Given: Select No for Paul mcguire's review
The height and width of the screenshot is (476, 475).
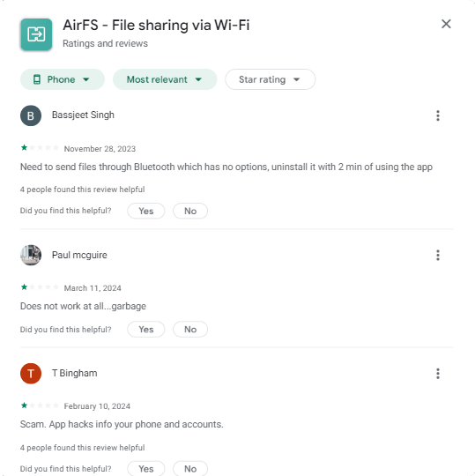Looking at the screenshot, I should 190,330.
